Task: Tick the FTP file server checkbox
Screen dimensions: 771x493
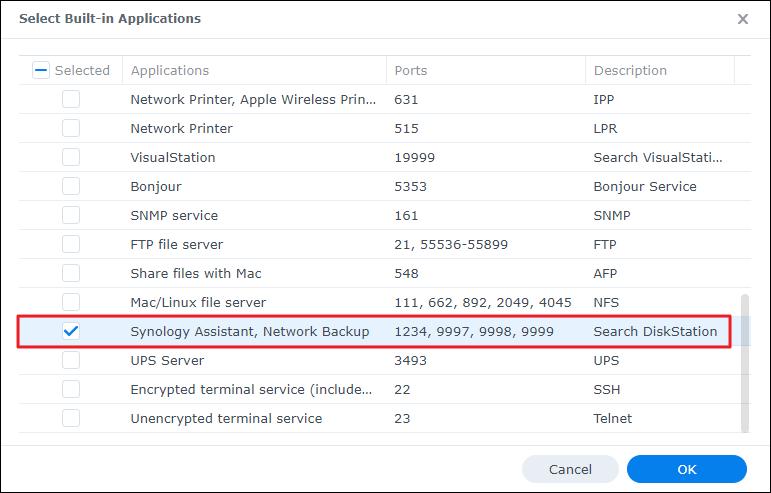Action: [71, 244]
